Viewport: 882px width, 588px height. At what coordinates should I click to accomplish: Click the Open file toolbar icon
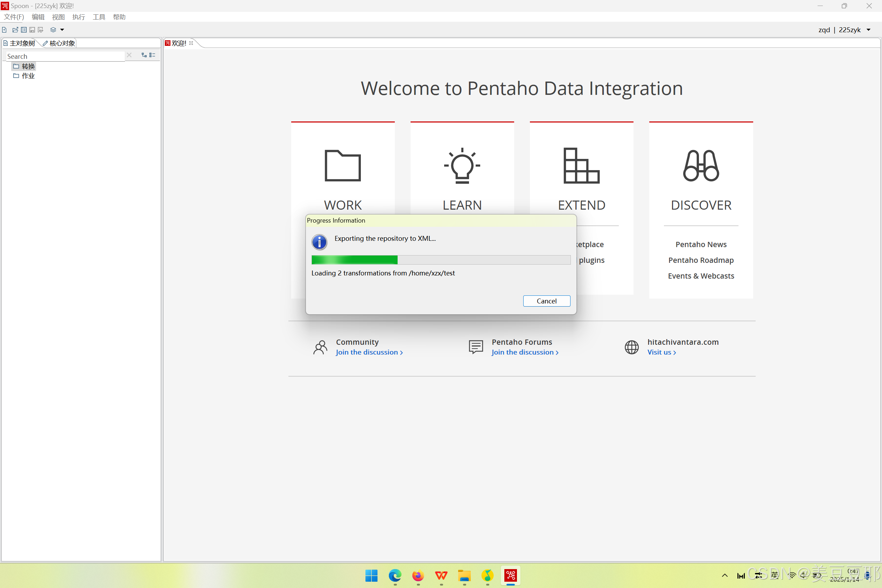pyautogui.click(x=15, y=30)
